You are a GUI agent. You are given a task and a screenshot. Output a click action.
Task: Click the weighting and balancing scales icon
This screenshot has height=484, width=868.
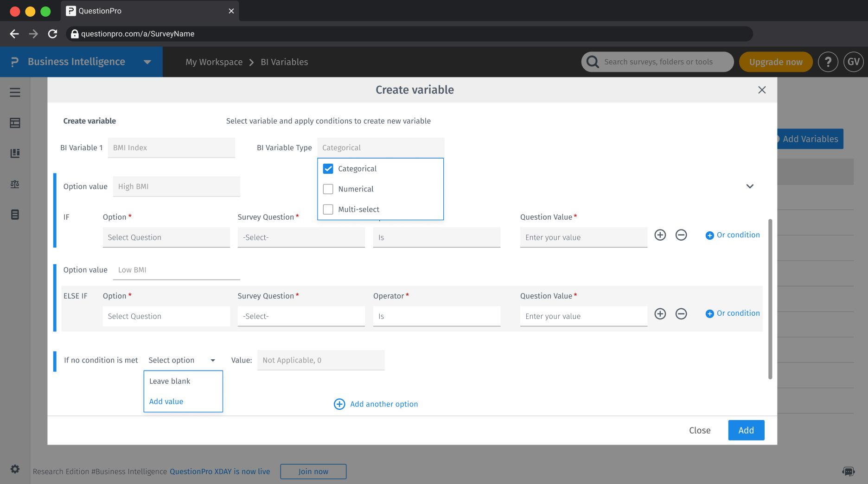click(15, 184)
